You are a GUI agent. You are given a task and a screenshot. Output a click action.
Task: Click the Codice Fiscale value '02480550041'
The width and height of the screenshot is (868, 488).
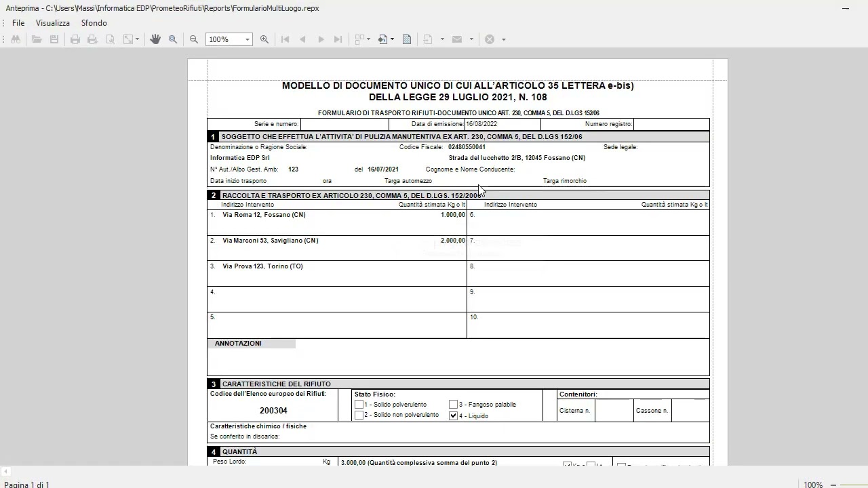pyautogui.click(x=467, y=147)
